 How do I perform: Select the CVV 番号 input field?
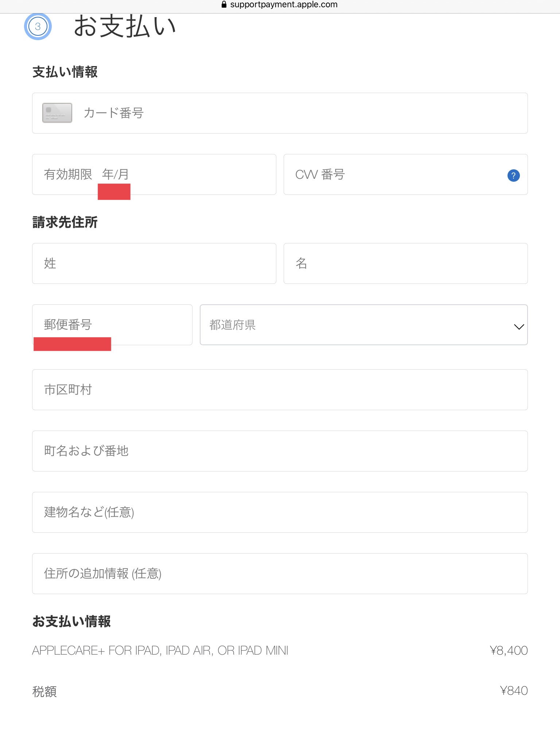[x=394, y=174]
